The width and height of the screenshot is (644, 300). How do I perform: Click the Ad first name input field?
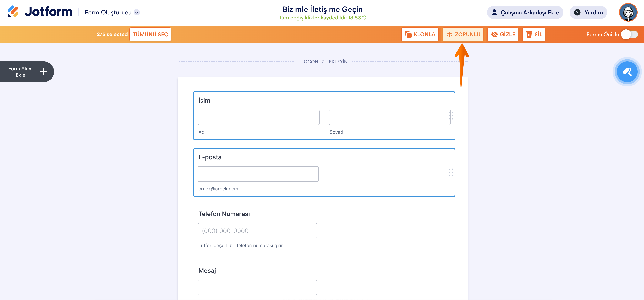pos(258,117)
